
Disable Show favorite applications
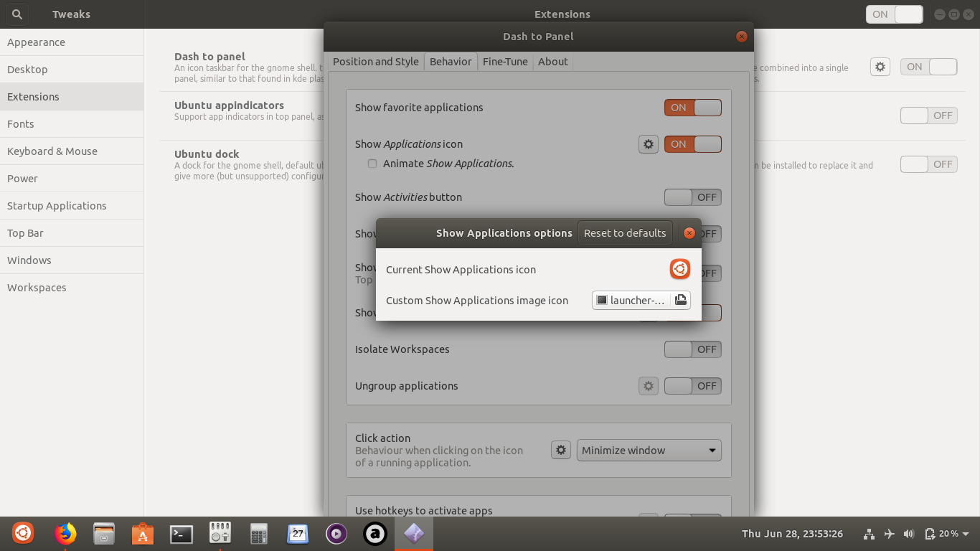(x=692, y=107)
